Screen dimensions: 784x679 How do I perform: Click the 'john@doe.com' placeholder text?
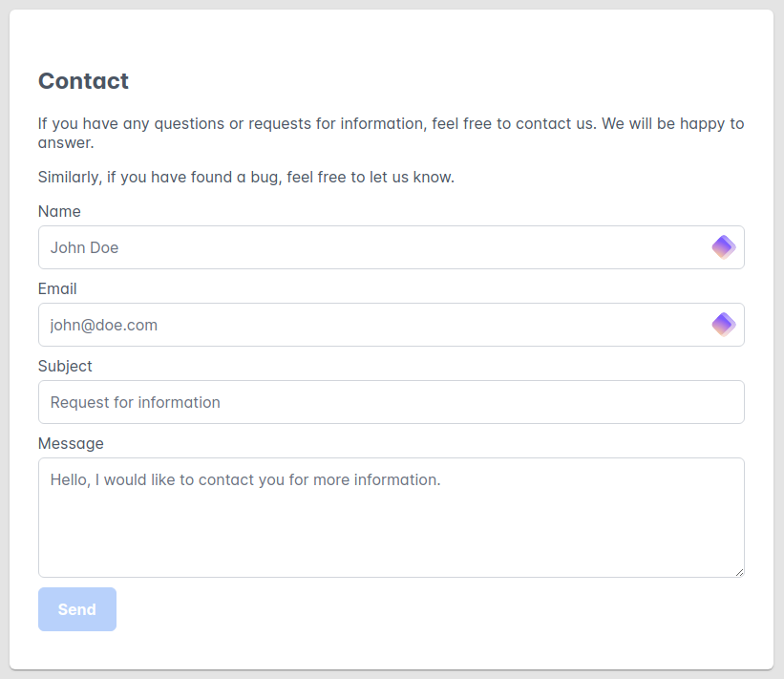click(103, 325)
